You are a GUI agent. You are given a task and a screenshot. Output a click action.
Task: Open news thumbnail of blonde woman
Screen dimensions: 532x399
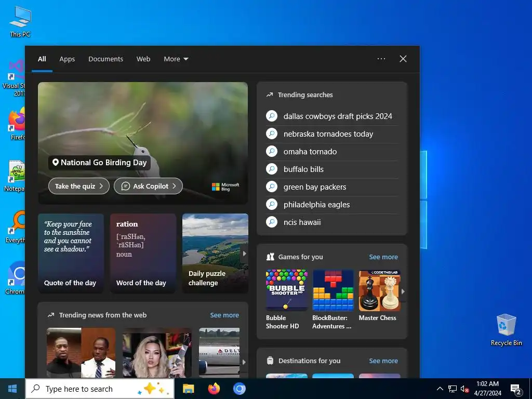click(157, 353)
